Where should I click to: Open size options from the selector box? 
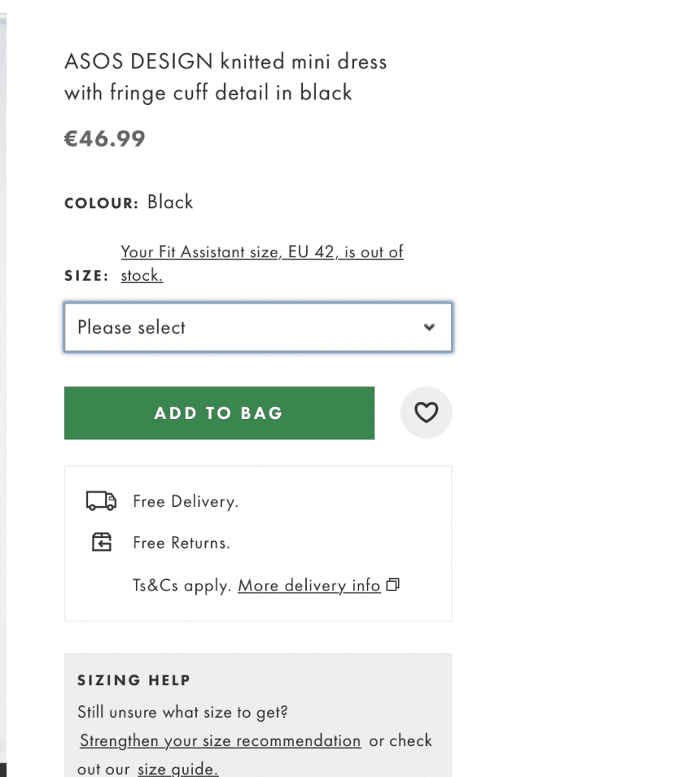(x=258, y=328)
